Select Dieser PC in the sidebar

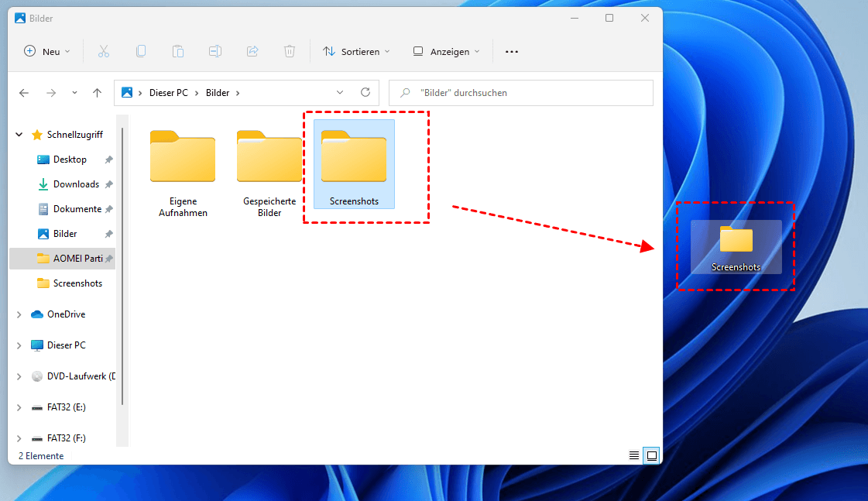click(x=66, y=345)
